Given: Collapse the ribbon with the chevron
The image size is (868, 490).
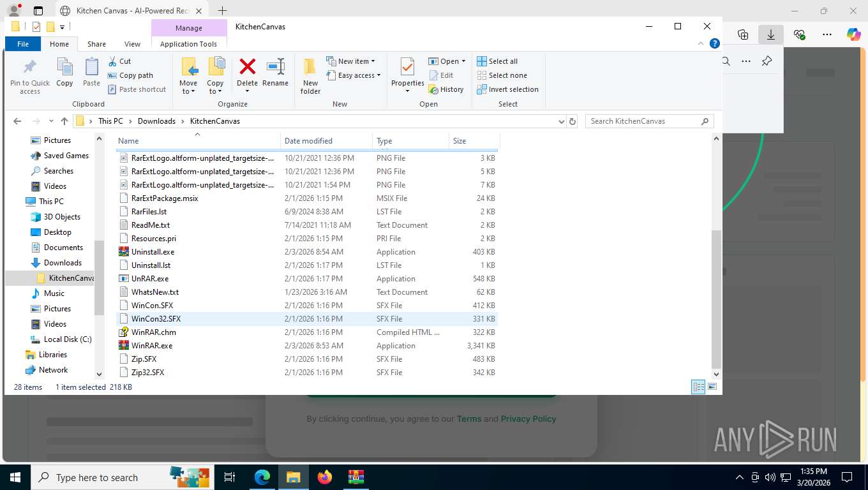Looking at the screenshot, I should coord(702,44).
